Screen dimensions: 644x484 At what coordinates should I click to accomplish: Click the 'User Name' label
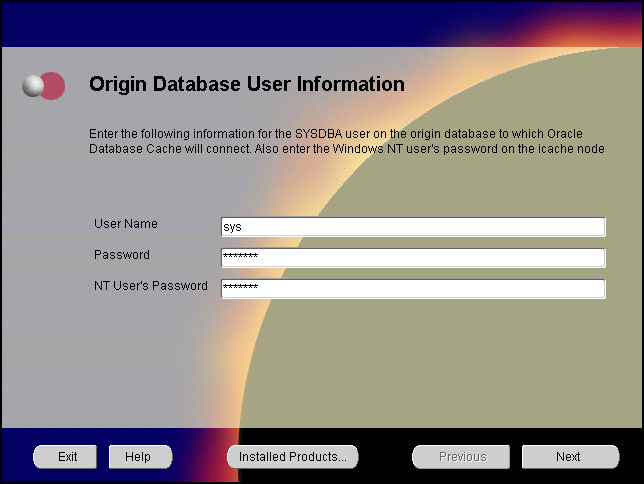(x=126, y=224)
